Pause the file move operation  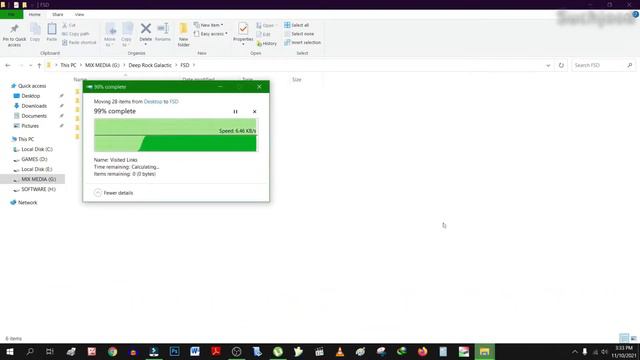tap(236, 111)
